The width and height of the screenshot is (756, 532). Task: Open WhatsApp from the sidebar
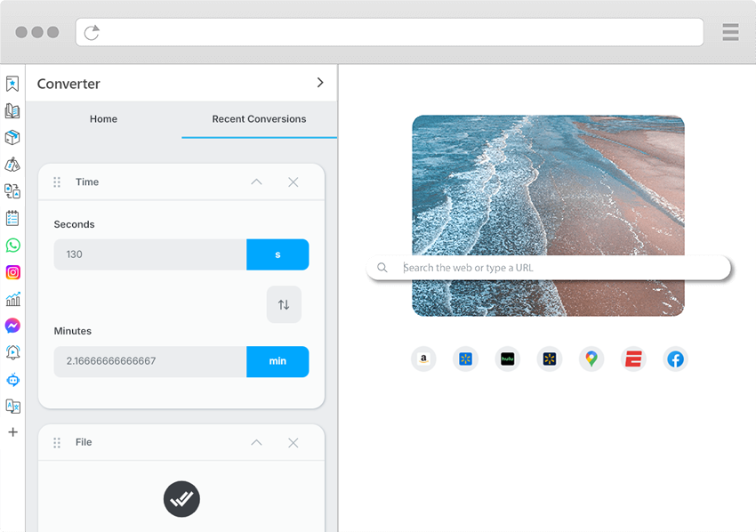[x=13, y=245]
